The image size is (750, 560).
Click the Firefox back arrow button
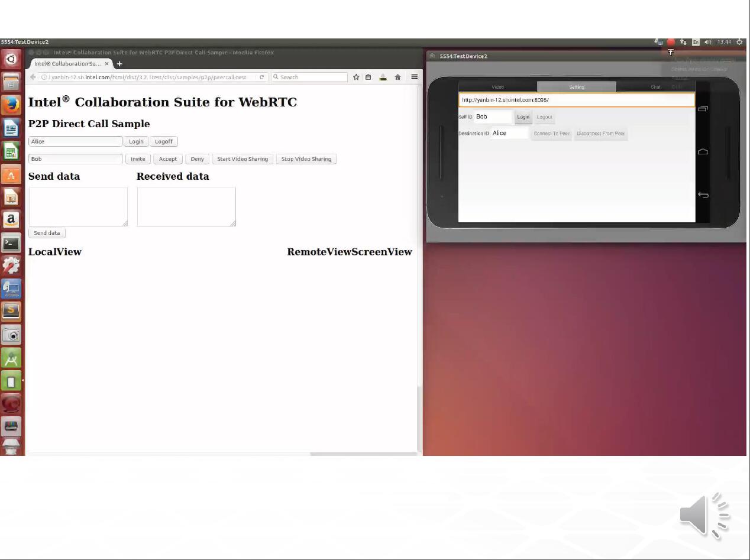33,77
